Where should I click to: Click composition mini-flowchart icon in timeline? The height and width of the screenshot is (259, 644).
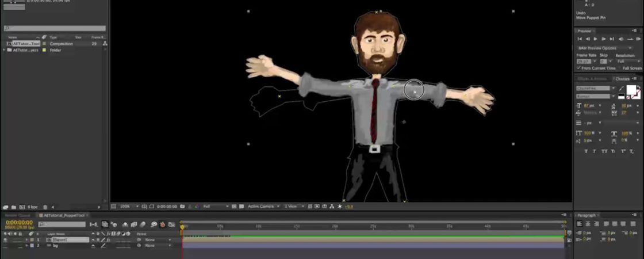pos(93,224)
